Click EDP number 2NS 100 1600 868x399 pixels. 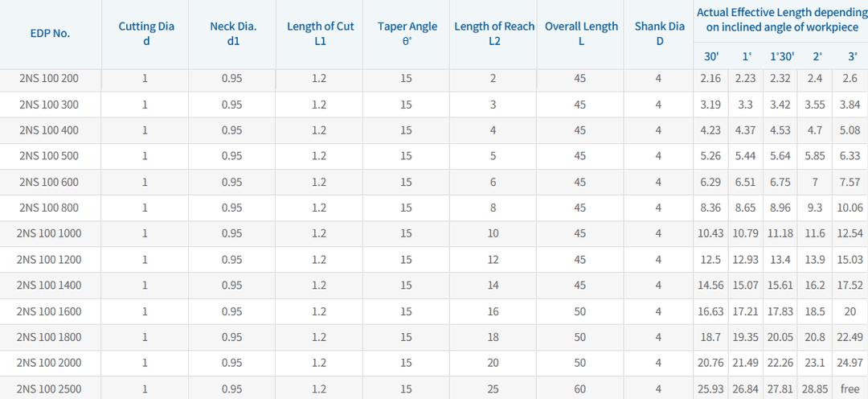[49, 311]
